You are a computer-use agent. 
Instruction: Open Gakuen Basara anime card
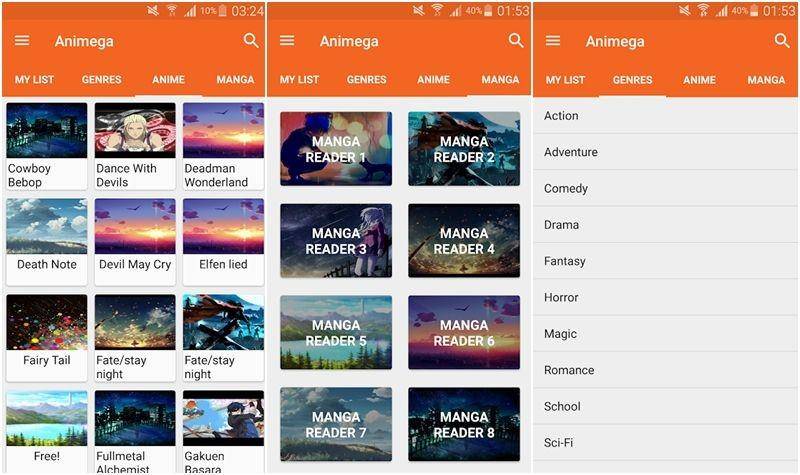coord(223,432)
